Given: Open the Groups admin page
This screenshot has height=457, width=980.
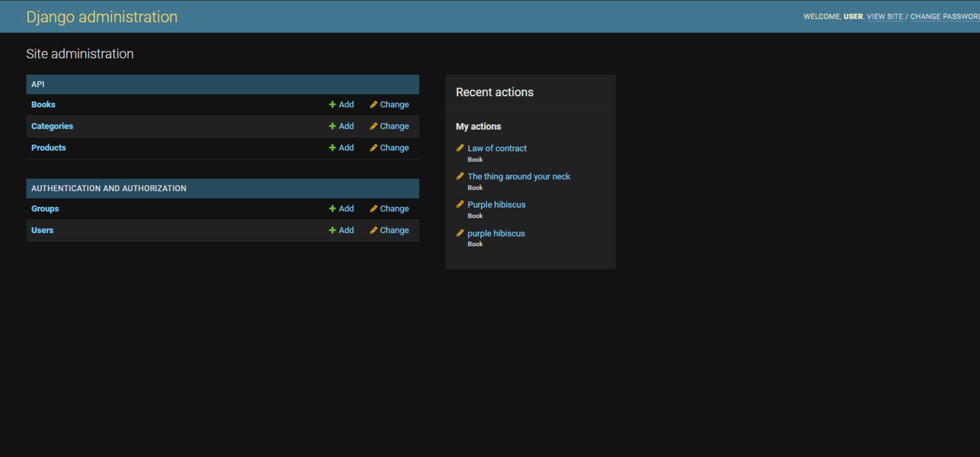Looking at the screenshot, I should 45,208.
